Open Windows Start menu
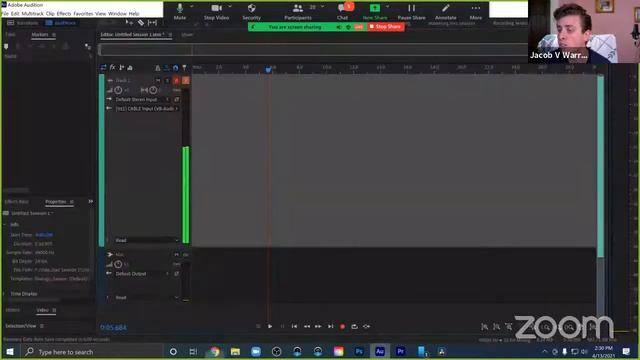This screenshot has height=360, width=640. pyautogui.click(x=9, y=352)
